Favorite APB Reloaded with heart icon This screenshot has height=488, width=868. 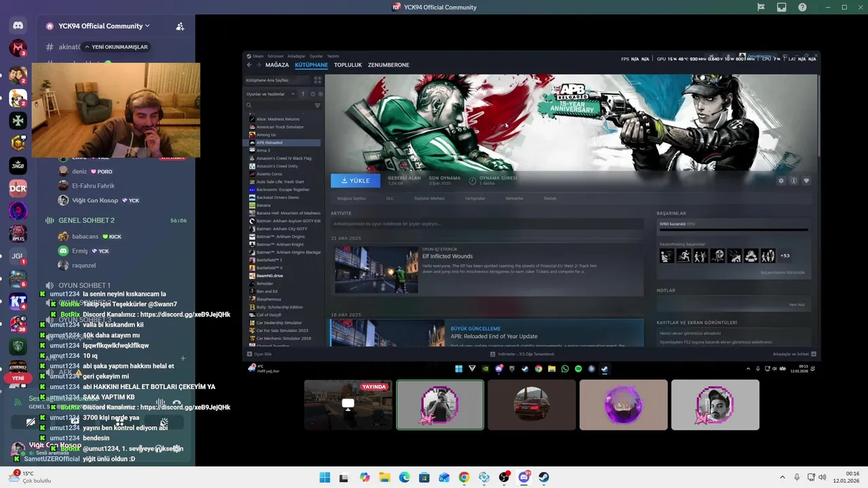806,181
